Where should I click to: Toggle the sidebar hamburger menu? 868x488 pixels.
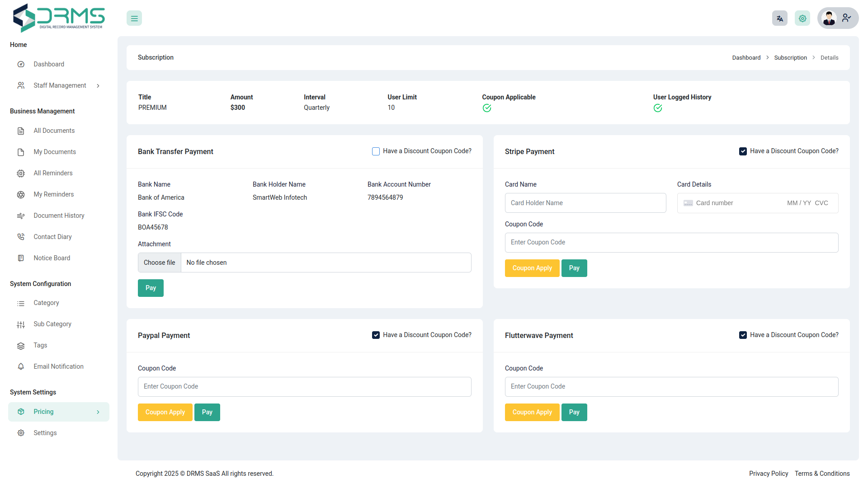point(134,18)
